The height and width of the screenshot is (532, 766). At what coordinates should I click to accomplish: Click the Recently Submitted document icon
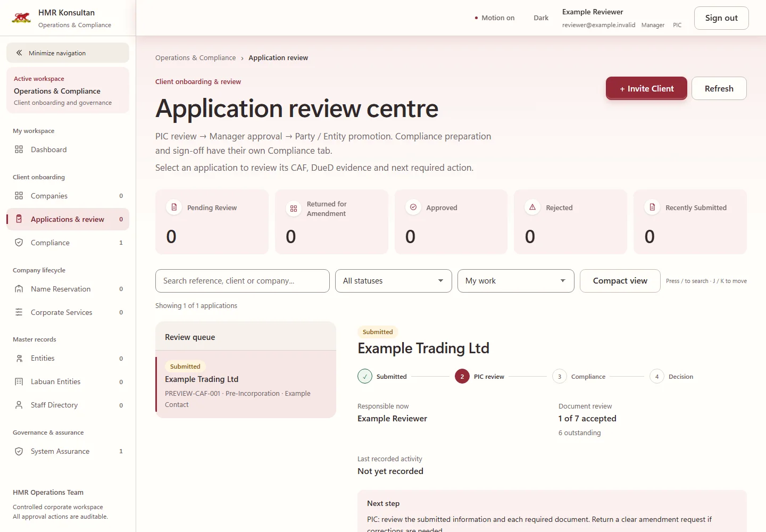click(x=652, y=207)
